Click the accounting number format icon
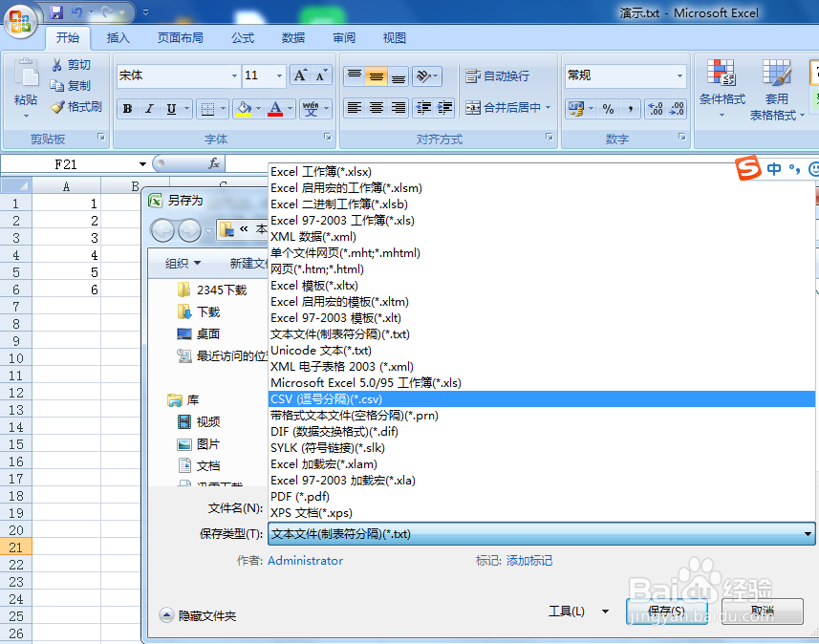The width and height of the screenshot is (819, 644). point(576,109)
